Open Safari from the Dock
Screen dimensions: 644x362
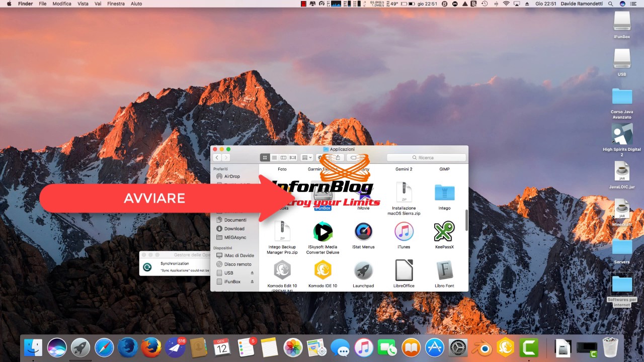point(104,347)
